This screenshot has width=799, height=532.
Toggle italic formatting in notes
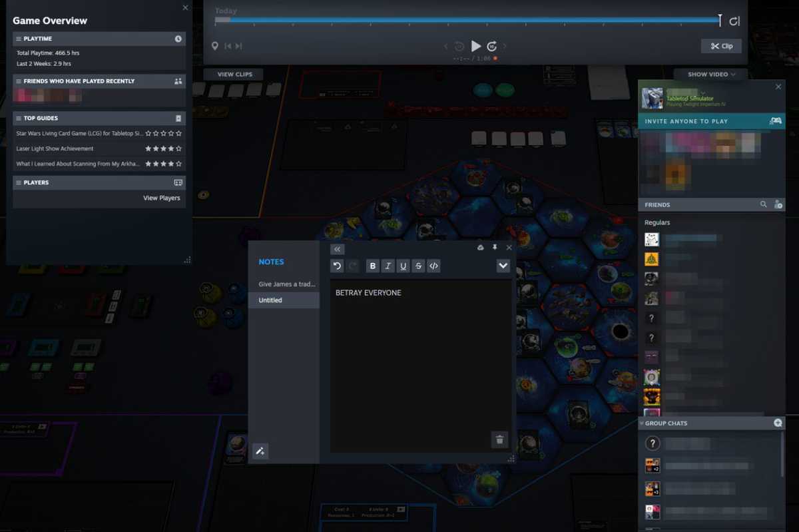point(388,266)
